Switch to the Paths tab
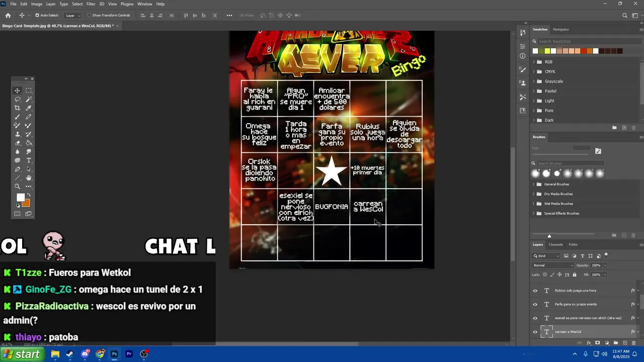 [573, 245]
